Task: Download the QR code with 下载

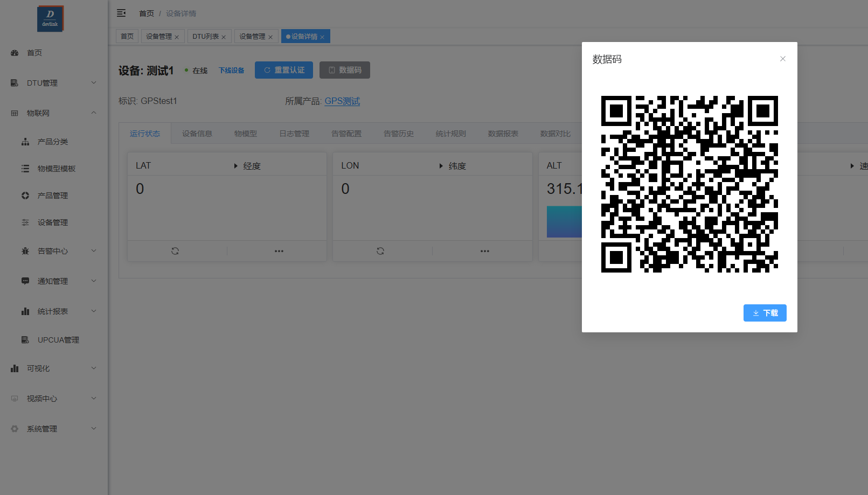Action: tap(765, 313)
